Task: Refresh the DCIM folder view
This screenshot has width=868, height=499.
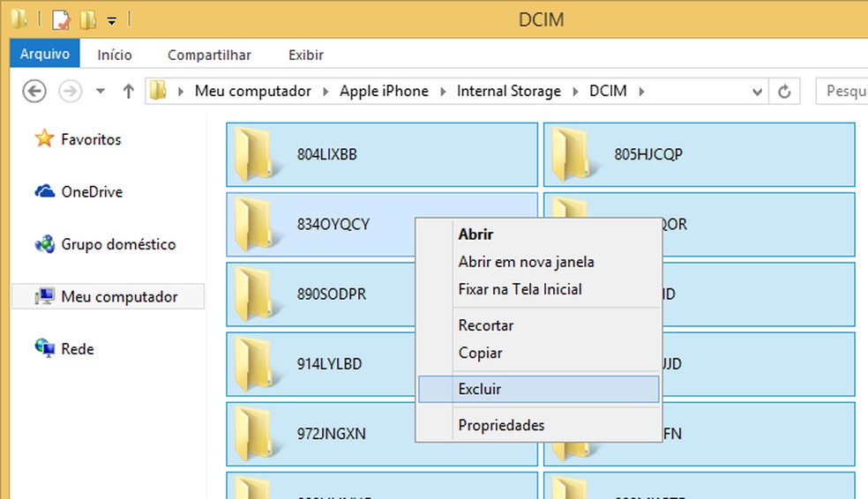Action: (783, 91)
